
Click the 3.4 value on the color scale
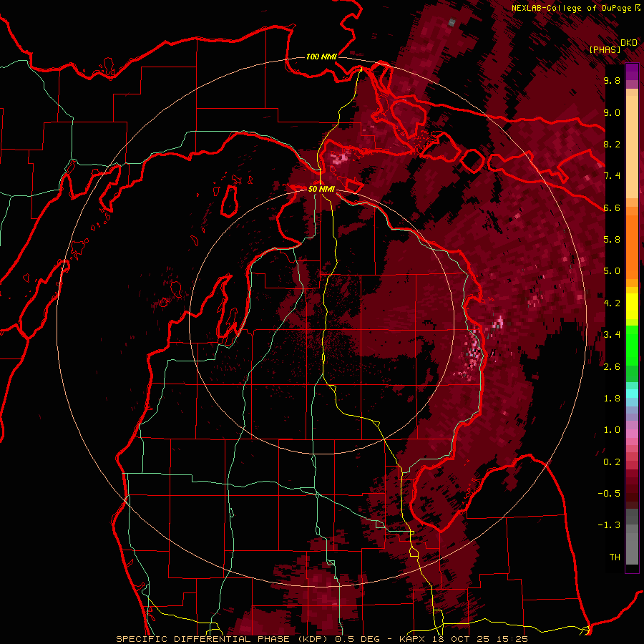[612, 335]
